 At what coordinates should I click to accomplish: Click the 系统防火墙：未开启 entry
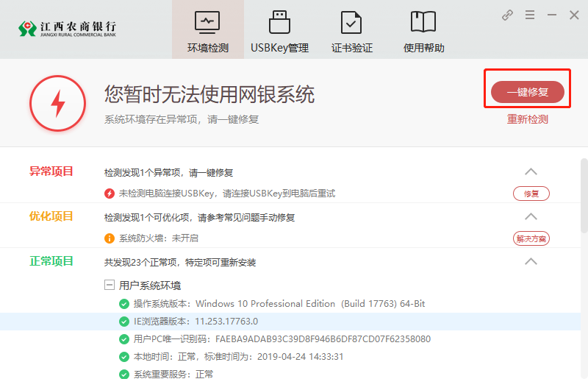(159, 238)
